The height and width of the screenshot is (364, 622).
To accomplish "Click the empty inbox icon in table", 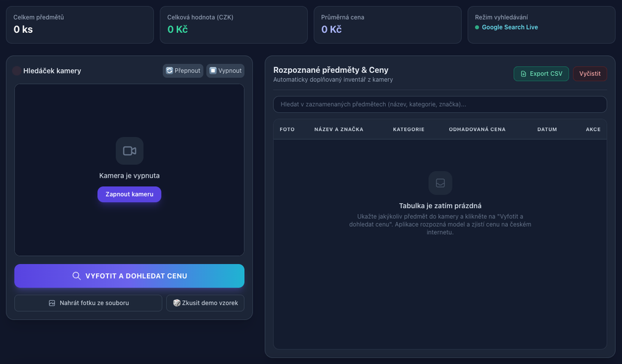I will [440, 183].
